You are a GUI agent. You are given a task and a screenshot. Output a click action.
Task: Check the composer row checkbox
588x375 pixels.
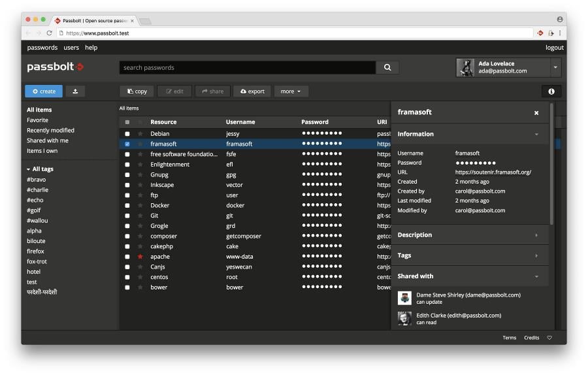pos(127,236)
